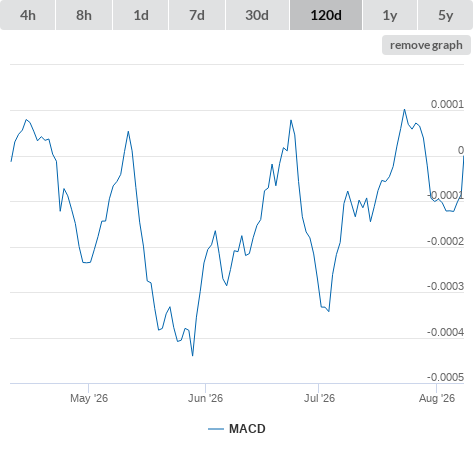
Task: Switch chart to 30d range
Action: [x=257, y=15]
